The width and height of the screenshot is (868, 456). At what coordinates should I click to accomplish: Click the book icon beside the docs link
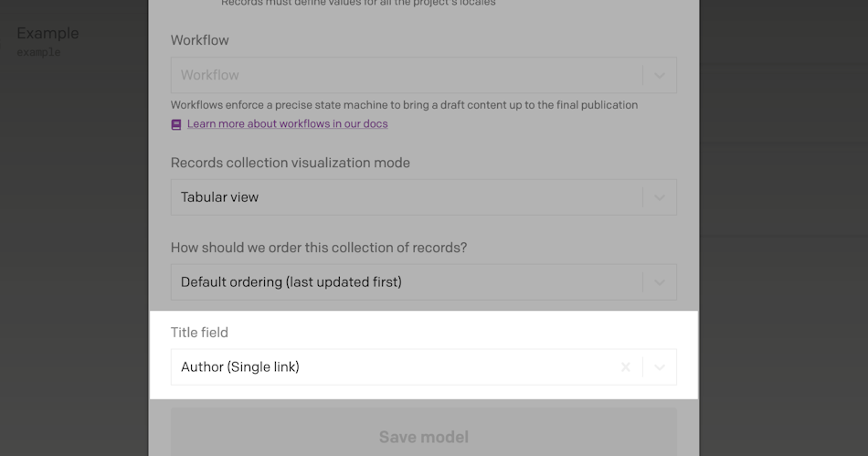(176, 124)
